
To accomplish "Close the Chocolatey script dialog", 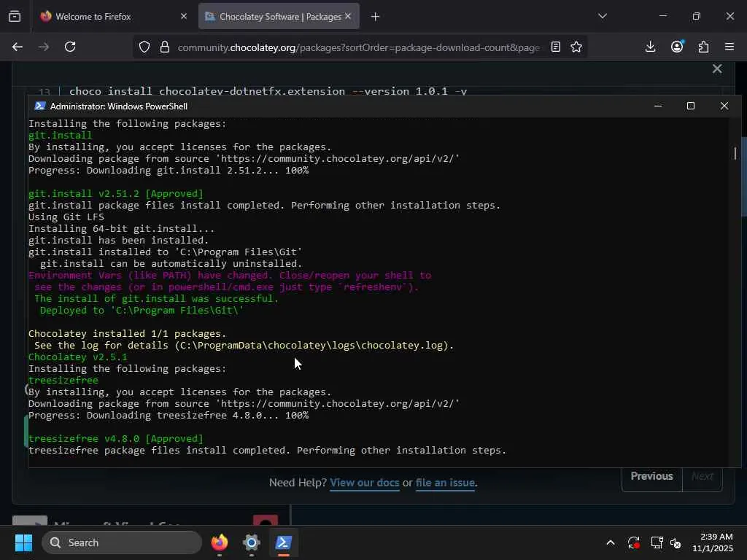I will (717, 69).
